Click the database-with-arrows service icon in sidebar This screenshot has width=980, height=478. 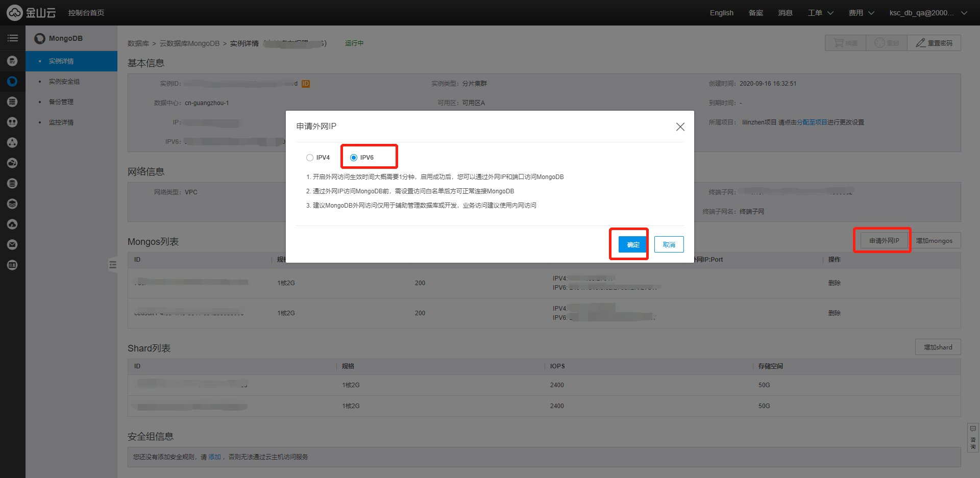[x=13, y=61]
